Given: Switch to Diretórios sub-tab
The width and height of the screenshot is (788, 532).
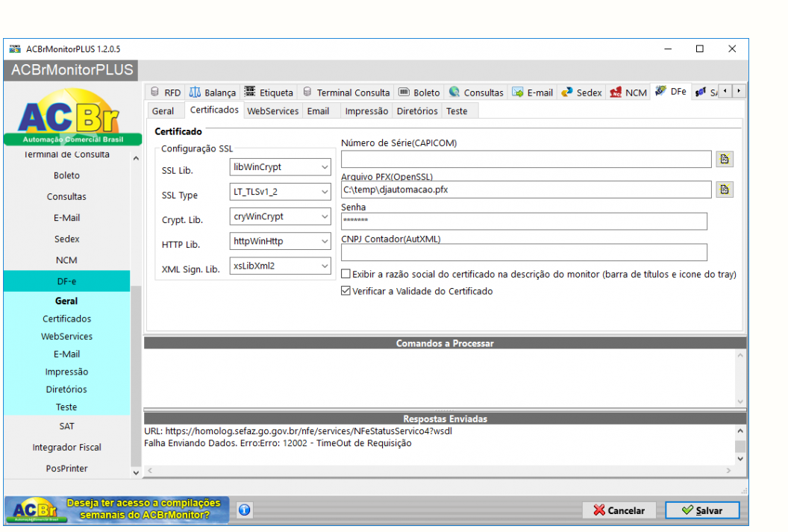Looking at the screenshot, I should click(417, 111).
